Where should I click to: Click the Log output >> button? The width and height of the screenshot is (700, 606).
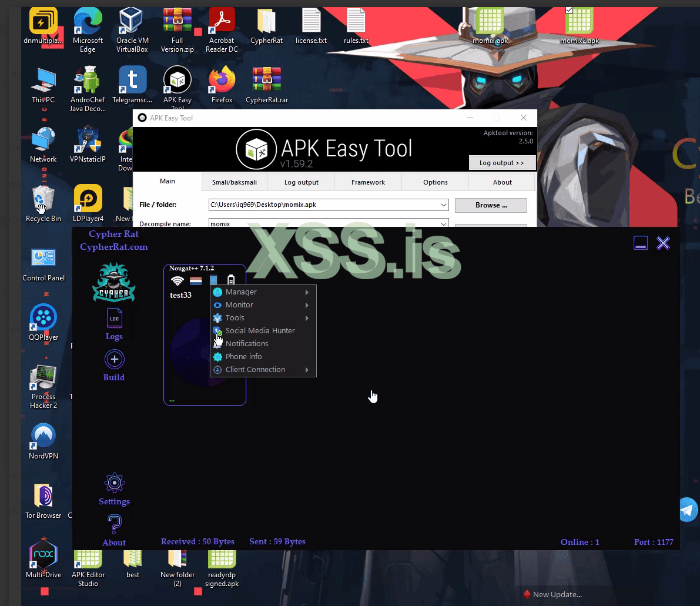point(502,163)
